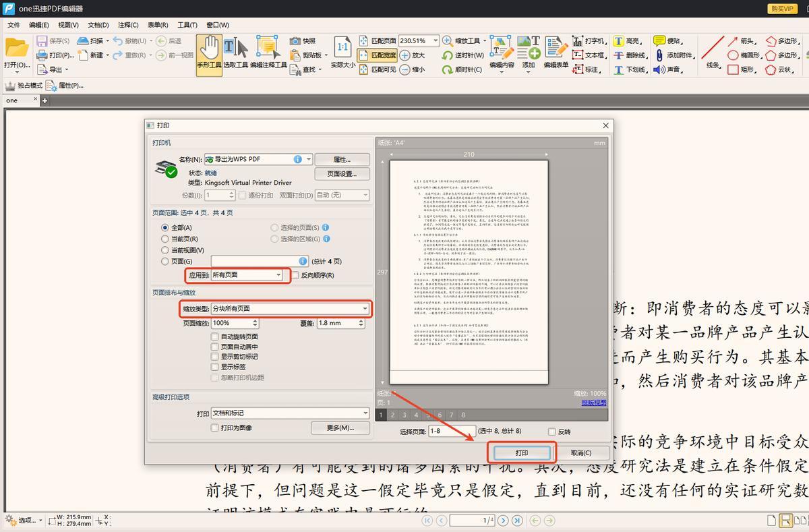Click the snapshot (快照) camera icon
809x532 pixels.
pyautogui.click(x=295, y=41)
